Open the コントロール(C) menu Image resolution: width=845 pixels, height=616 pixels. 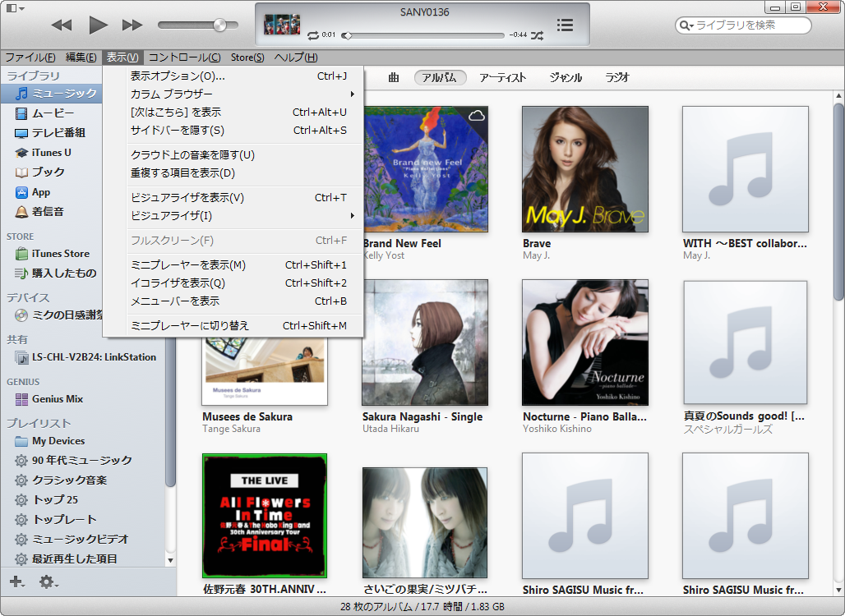184,57
